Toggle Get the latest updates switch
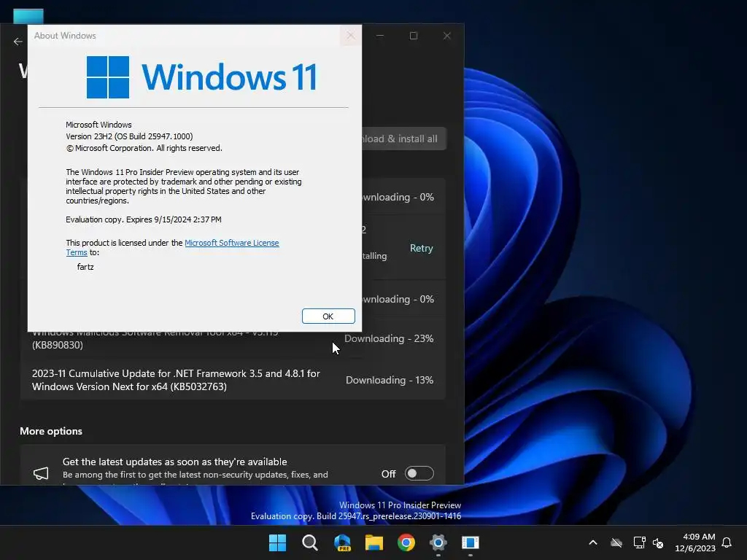This screenshot has height=560, width=747. [419, 473]
